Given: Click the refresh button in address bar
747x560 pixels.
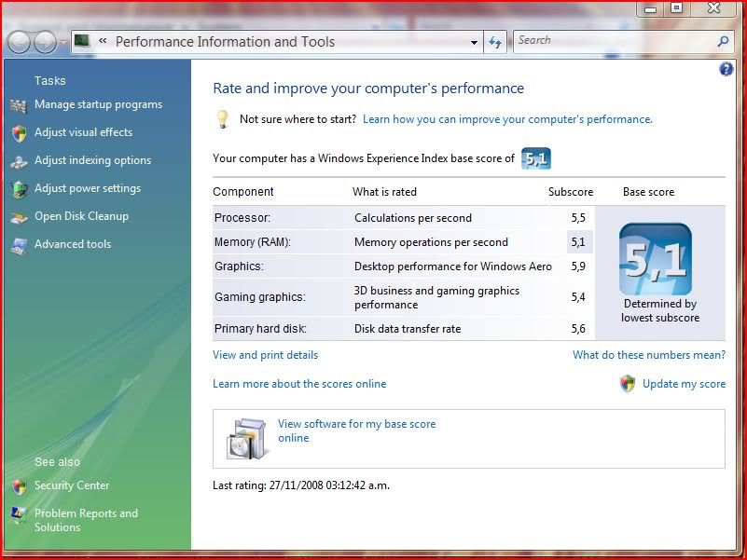Looking at the screenshot, I should 495,42.
